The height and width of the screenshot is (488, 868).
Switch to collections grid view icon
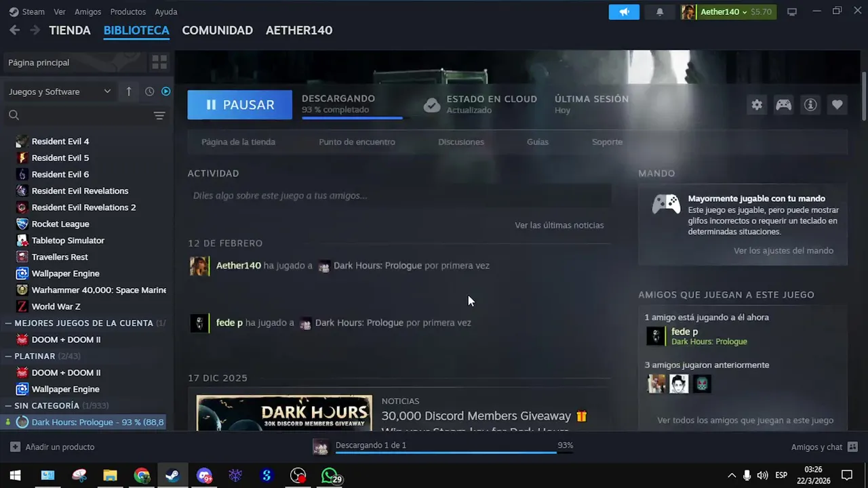pyautogui.click(x=159, y=62)
